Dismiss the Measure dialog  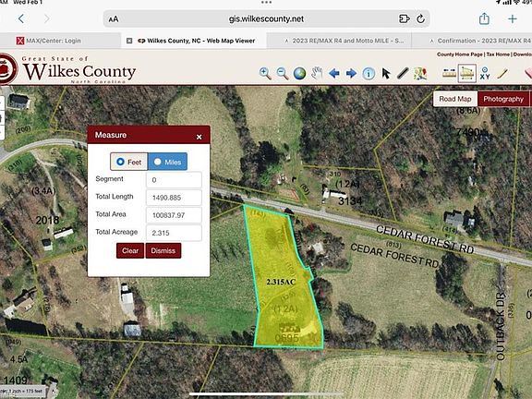coord(163,250)
